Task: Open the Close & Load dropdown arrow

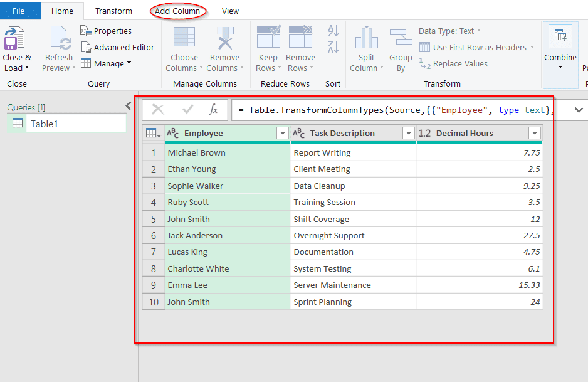Action: (x=26, y=68)
